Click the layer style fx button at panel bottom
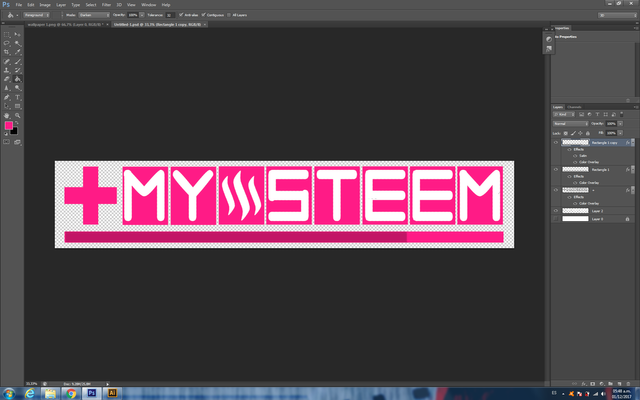This screenshot has width=640, height=400. (584, 384)
